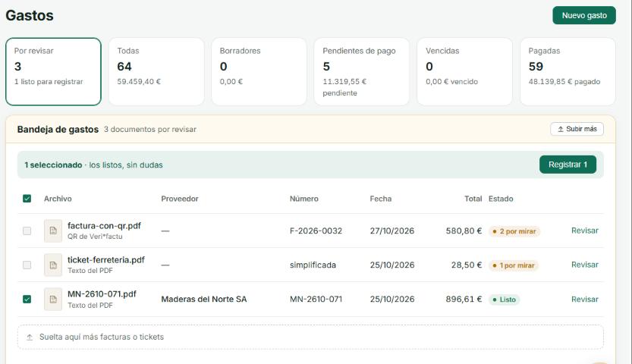
Task: Click the MN-2610-071.pdf document icon
Action: (x=53, y=300)
